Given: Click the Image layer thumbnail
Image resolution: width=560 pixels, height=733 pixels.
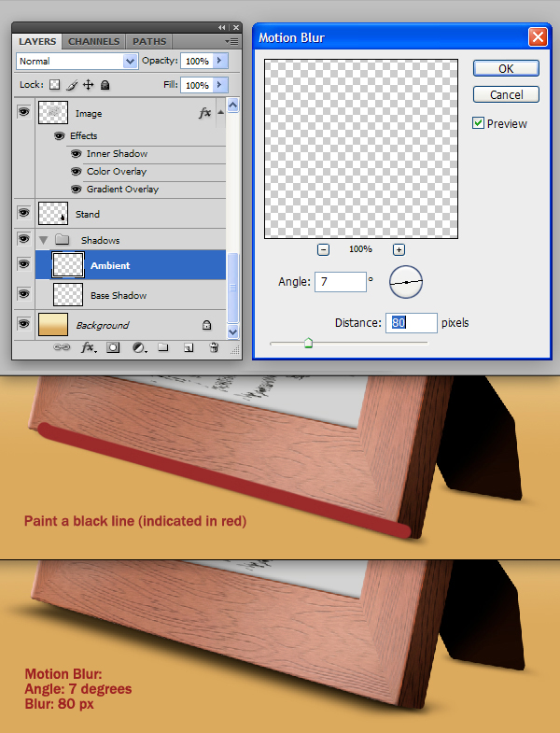Looking at the screenshot, I should tap(53, 113).
